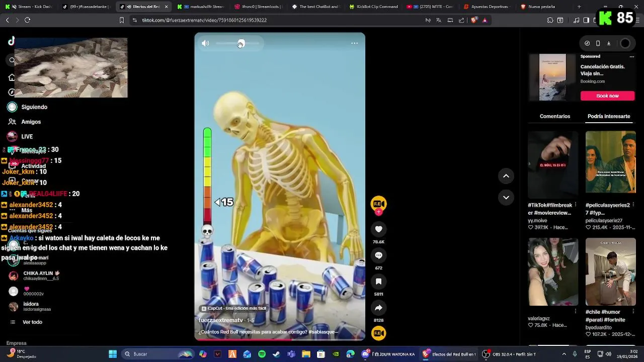Open Spotify from the taskbar
This screenshot has height=362, width=644.
coord(262,354)
